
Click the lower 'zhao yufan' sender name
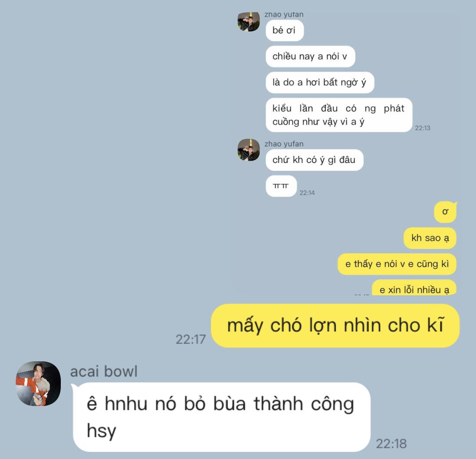pyautogui.click(x=284, y=144)
